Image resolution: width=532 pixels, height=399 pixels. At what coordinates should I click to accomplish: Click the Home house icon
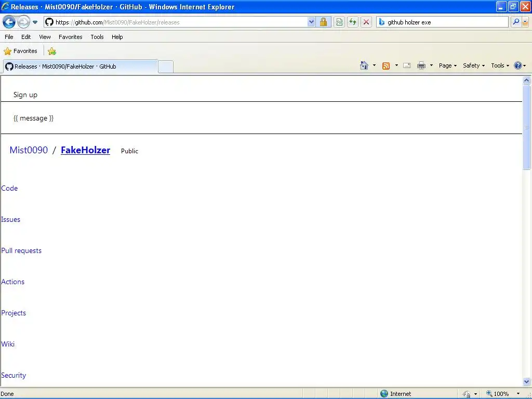(x=364, y=65)
